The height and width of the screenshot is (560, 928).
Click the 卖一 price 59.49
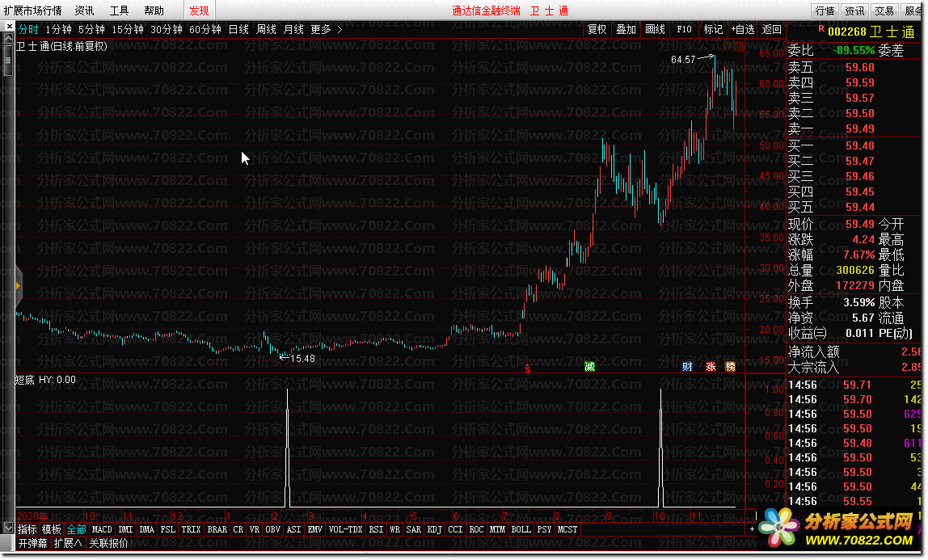[x=859, y=128]
